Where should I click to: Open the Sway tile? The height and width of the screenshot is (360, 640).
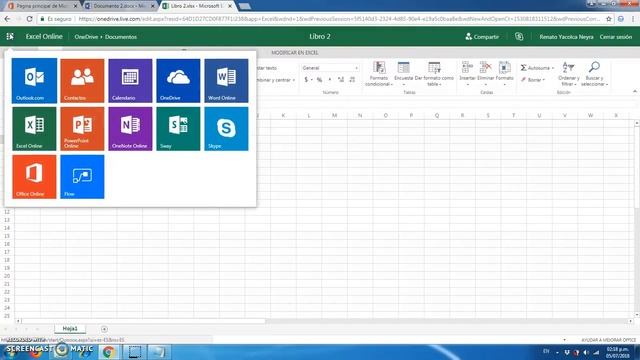pyautogui.click(x=178, y=129)
